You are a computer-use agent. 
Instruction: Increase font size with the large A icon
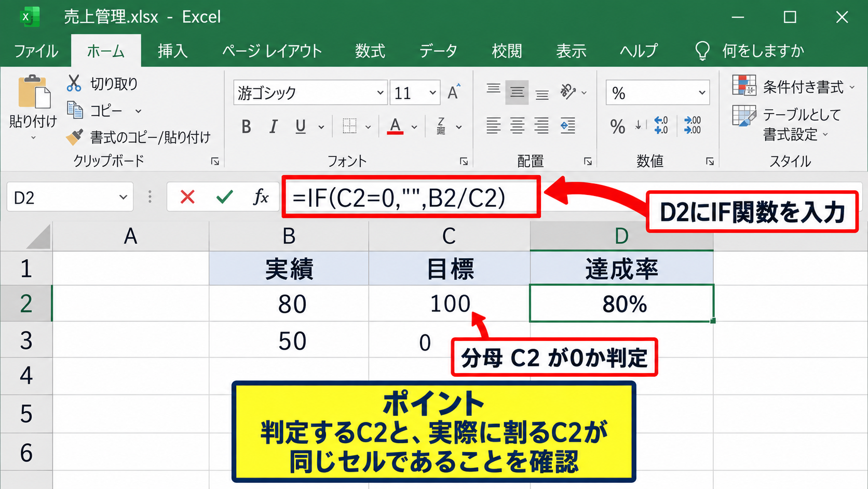point(454,92)
